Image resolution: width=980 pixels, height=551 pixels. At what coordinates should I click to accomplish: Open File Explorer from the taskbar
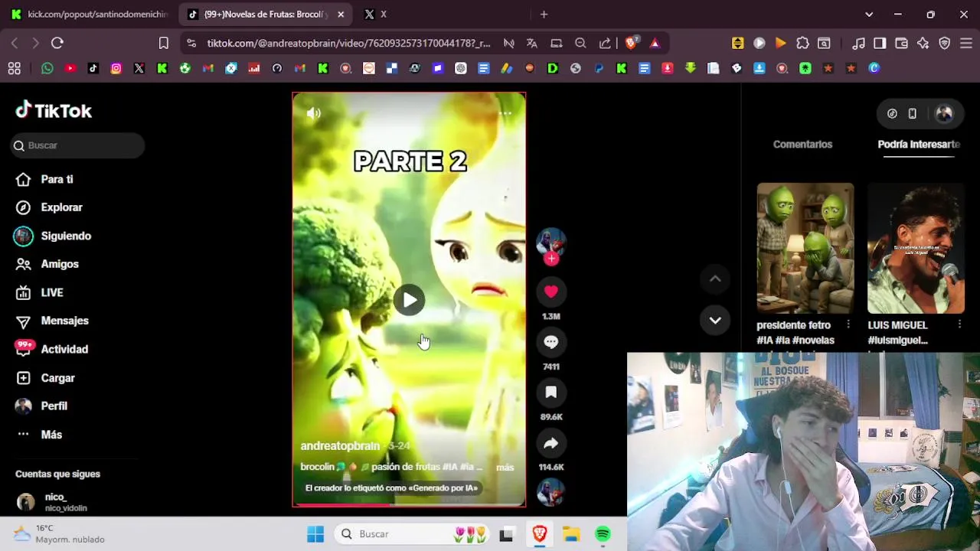tap(571, 534)
